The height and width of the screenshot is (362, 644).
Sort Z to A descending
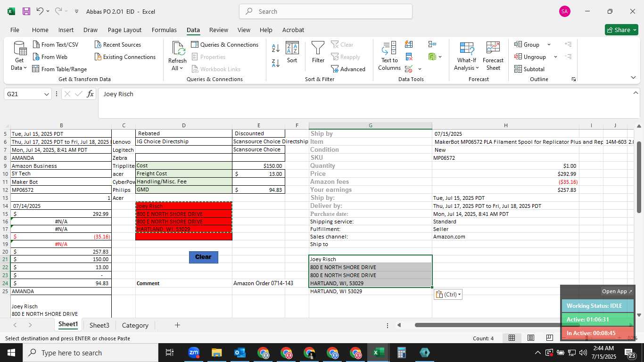(x=276, y=63)
